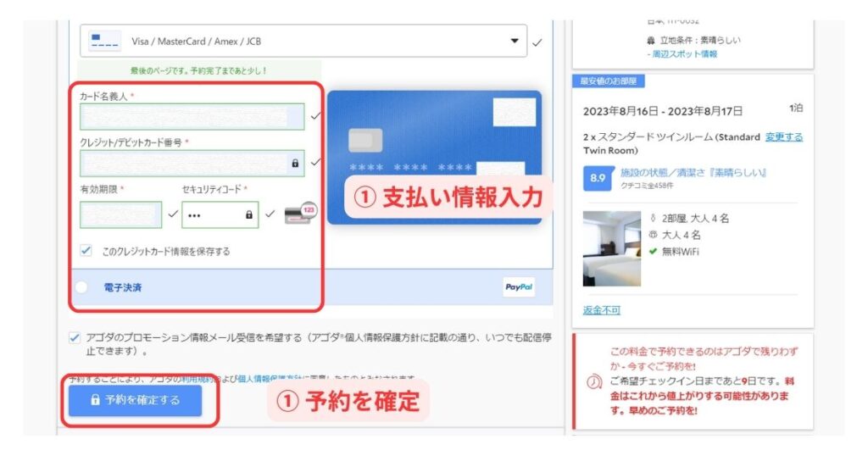Image resolution: width=868 pixels, height=456 pixels.
Task: Select the 電子決済 radio button
Action: 81,287
